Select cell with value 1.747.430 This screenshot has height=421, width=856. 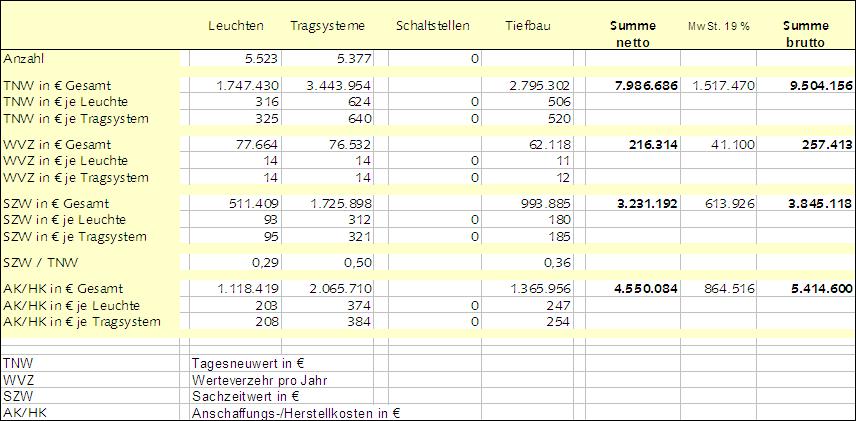(x=246, y=86)
